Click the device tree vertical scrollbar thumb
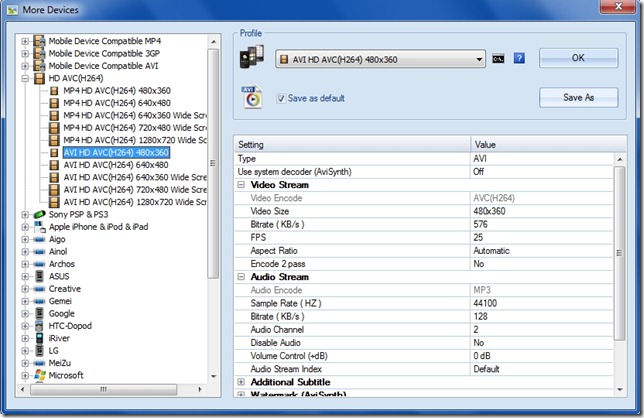The width and height of the screenshot is (644, 418). pyautogui.click(x=213, y=163)
